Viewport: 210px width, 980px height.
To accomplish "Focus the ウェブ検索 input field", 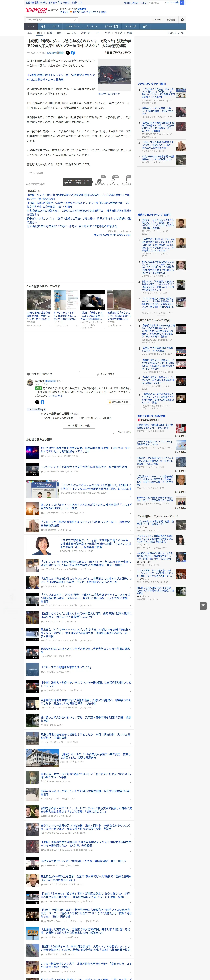I will (x=156, y=3).
